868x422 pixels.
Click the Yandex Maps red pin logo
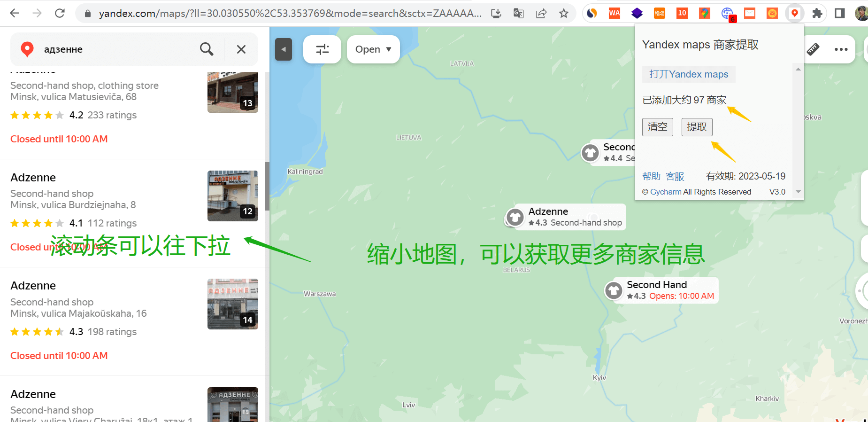27,49
